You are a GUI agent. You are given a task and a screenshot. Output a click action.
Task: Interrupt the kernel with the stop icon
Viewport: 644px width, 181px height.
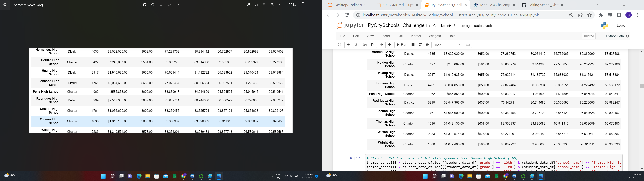[413, 45]
